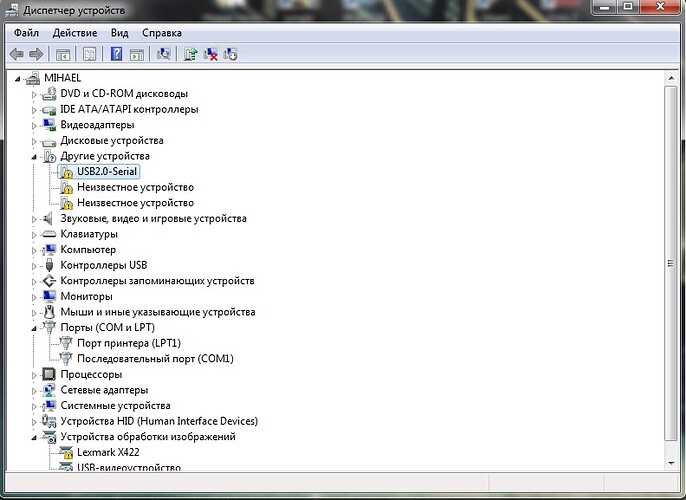Image resolution: width=686 pixels, height=500 pixels.
Task: Collapse the Порты (COM и LPT) node
Action: [34, 328]
